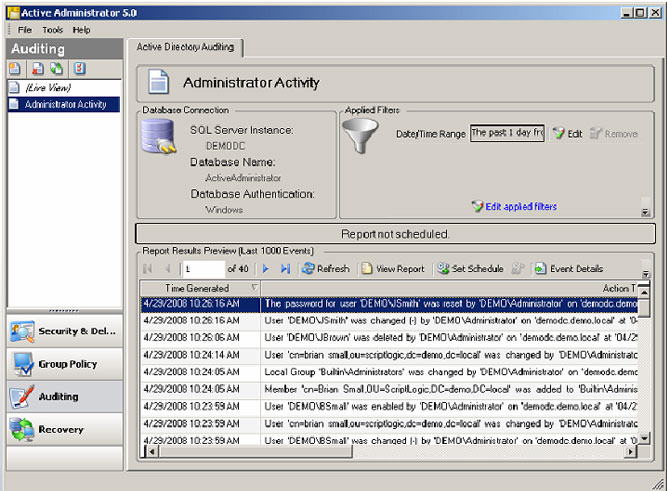Select the password reset event for JSmith
Screen dimensions: 667x491
(389, 304)
